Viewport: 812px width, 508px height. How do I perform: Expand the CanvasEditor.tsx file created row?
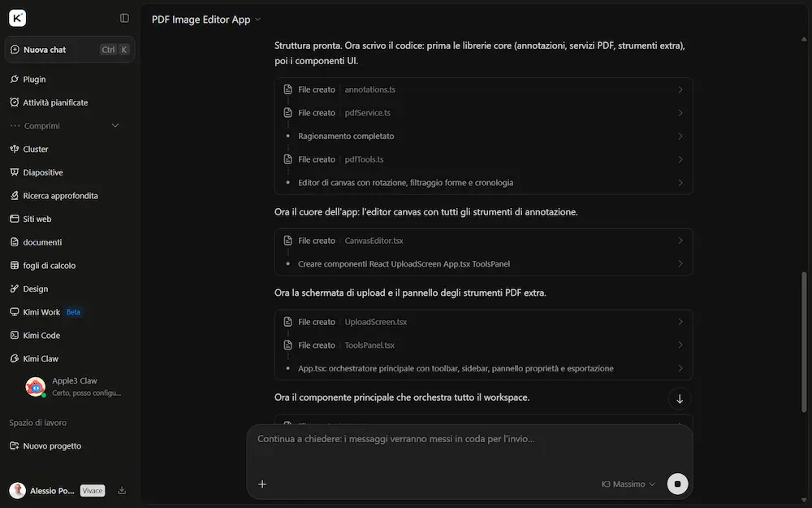pyautogui.click(x=484, y=241)
